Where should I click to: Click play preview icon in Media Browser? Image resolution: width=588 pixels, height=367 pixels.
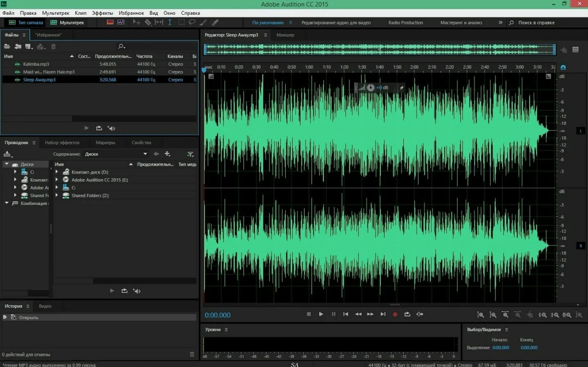(x=112, y=291)
